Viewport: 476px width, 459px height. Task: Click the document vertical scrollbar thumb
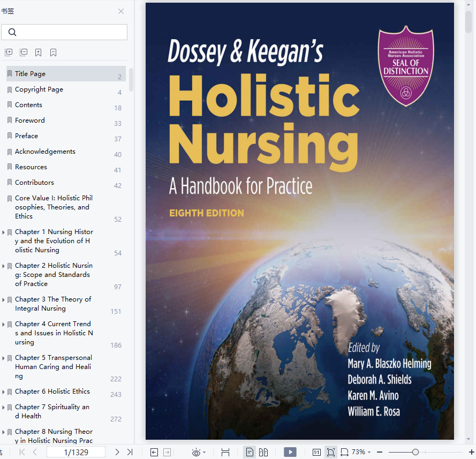pos(469,21)
